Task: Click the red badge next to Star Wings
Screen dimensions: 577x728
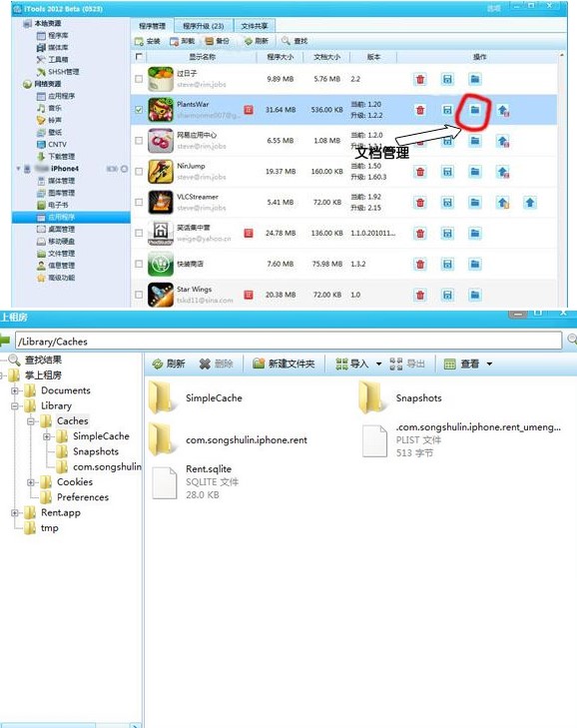Action: pos(249,295)
